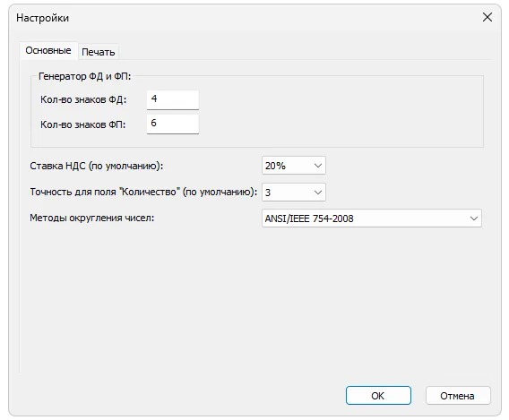
Task: Expand the chevron arrow of Методы округления dropdown
Action: tap(474, 219)
